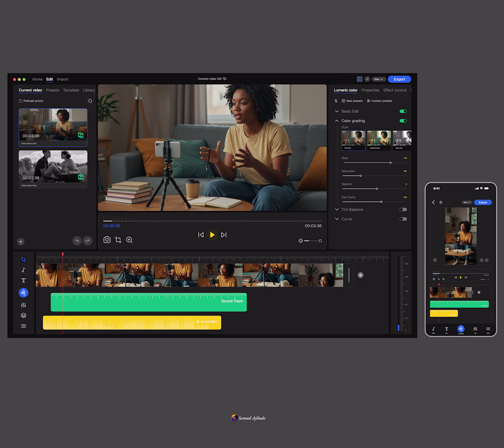The width and height of the screenshot is (504, 448).
Task: Adjust the Saturation slider
Action: [x=374, y=176]
